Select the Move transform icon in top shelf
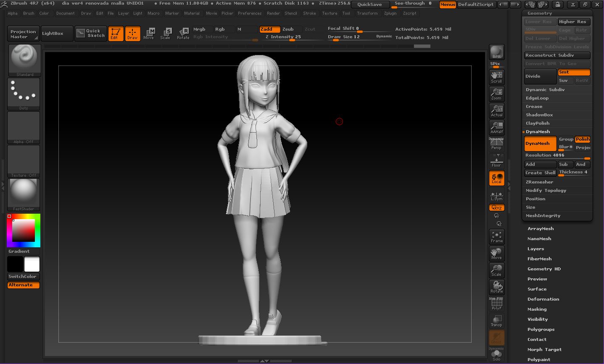Viewport: 604px width, 364px height. point(149,34)
